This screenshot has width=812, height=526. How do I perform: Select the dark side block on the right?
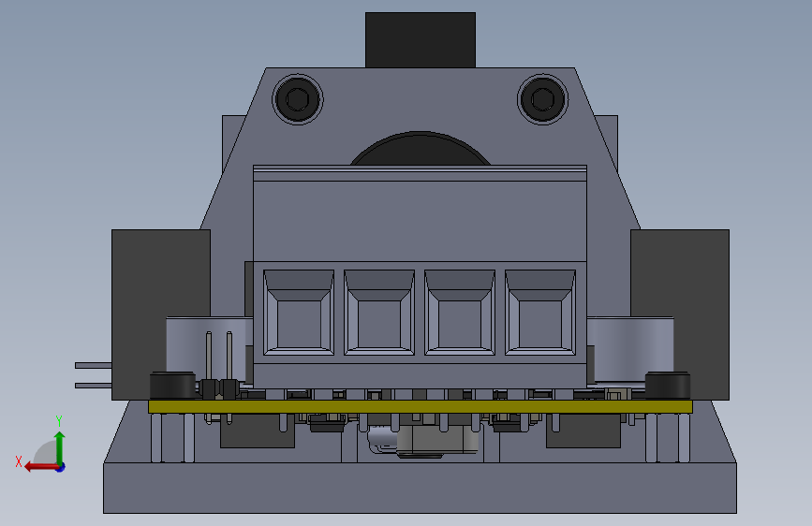point(680,314)
